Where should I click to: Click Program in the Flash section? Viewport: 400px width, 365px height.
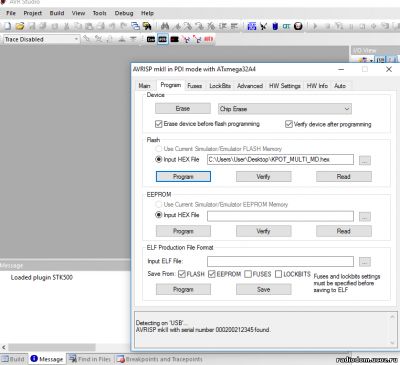click(183, 177)
